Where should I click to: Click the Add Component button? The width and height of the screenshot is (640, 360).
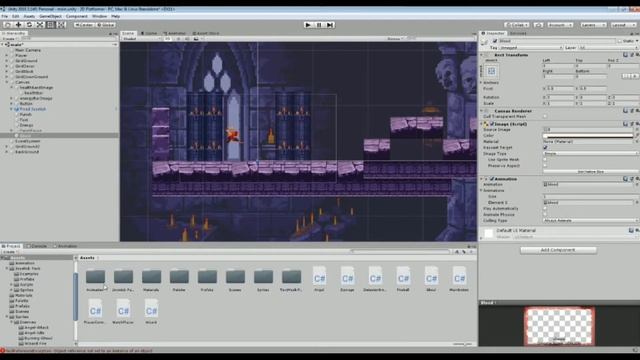[558, 250]
